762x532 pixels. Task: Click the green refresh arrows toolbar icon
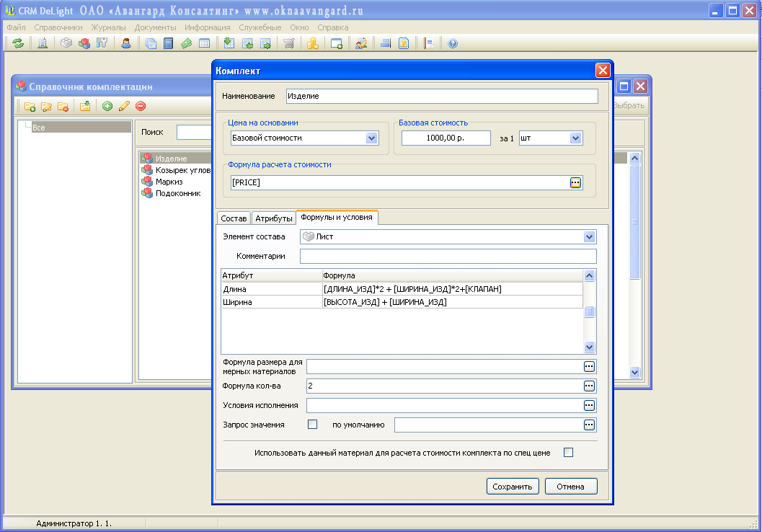18,43
